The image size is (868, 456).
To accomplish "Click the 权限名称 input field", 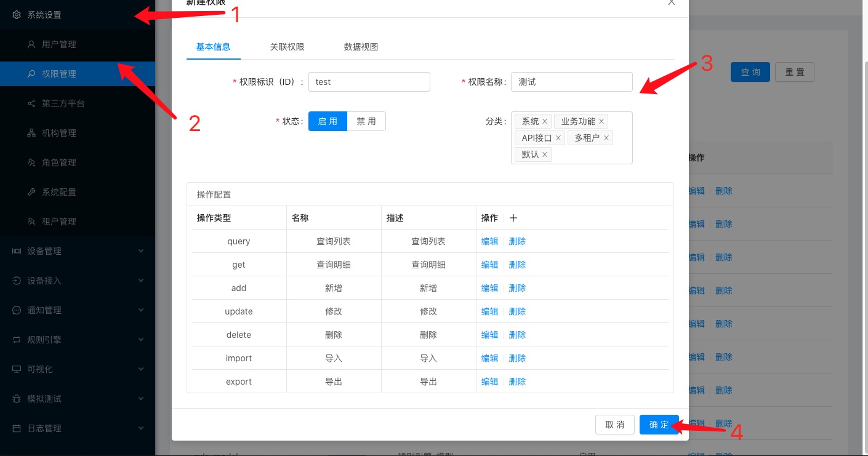I will (571, 82).
